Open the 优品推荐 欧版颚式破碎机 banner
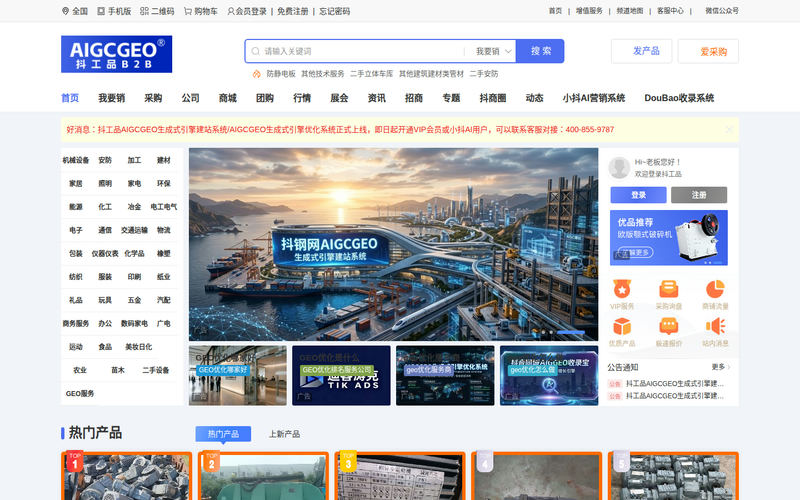The height and width of the screenshot is (500, 800). click(x=669, y=238)
